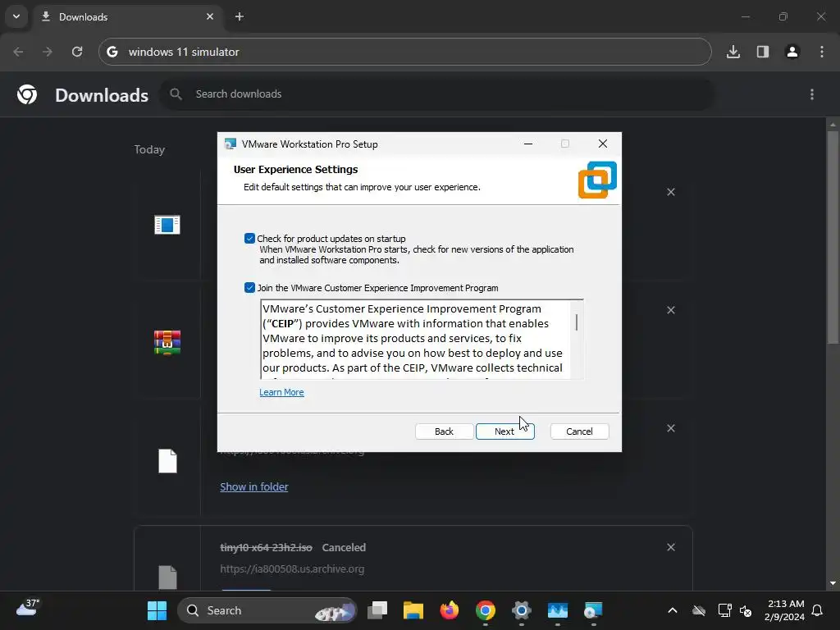Open the notification bell in the taskbar
This screenshot has height=630, width=840.
817,610
